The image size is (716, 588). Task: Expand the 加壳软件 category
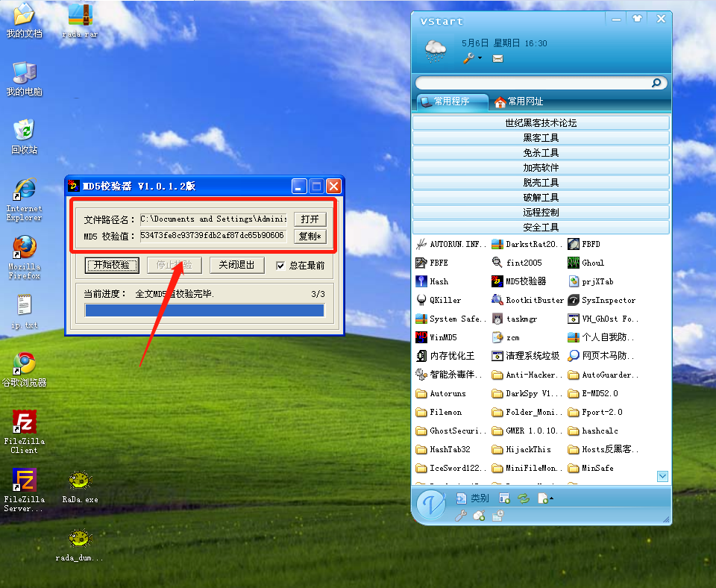coord(541,168)
